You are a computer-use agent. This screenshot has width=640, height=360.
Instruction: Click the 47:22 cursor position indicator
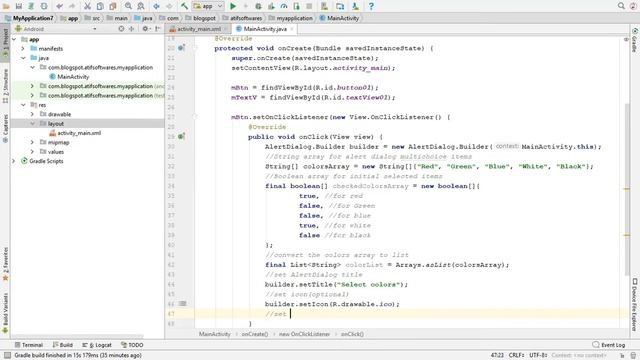[x=497, y=355]
